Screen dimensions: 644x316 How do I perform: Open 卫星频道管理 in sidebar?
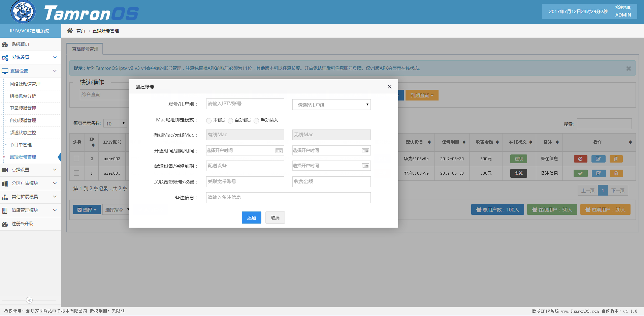[x=23, y=109]
